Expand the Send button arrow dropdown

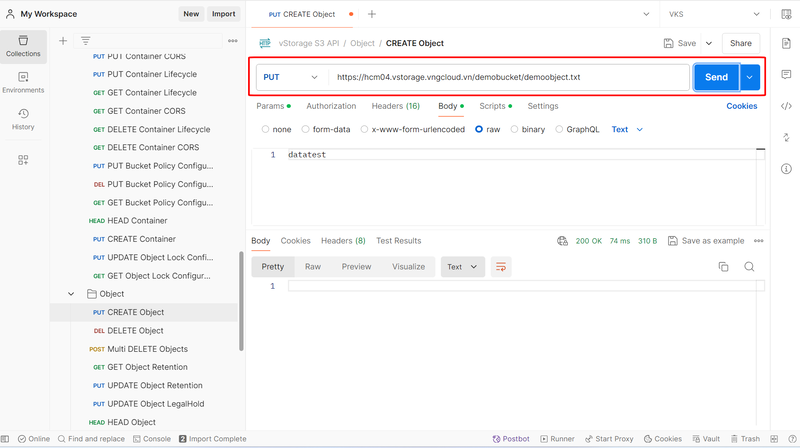point(749,77)
